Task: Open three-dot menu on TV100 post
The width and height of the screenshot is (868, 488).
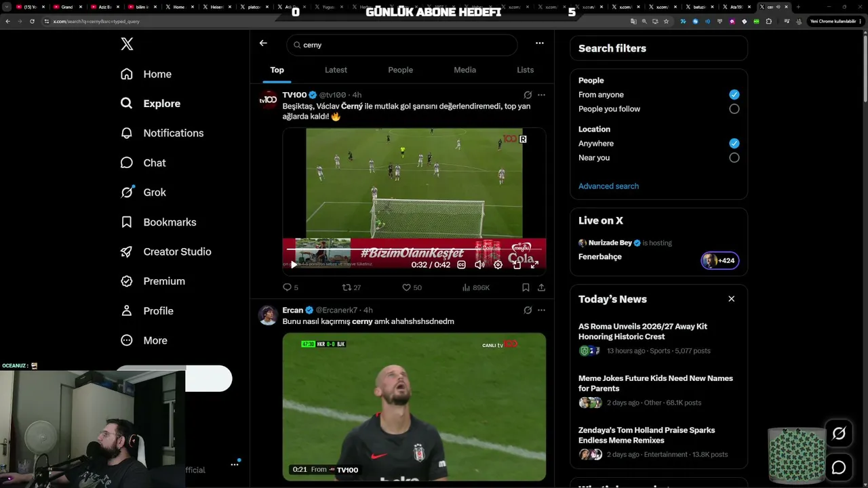Action: pos(541,95)
